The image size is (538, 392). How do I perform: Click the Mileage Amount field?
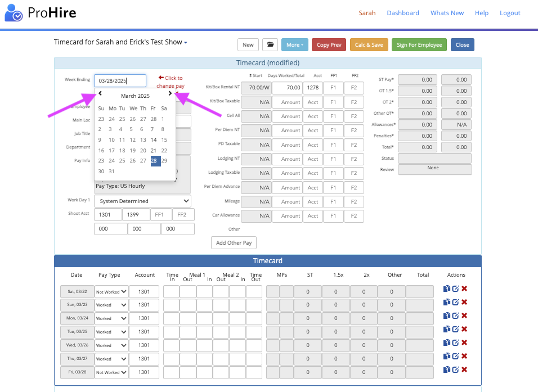pyautogui.click(x=287, y=202)
